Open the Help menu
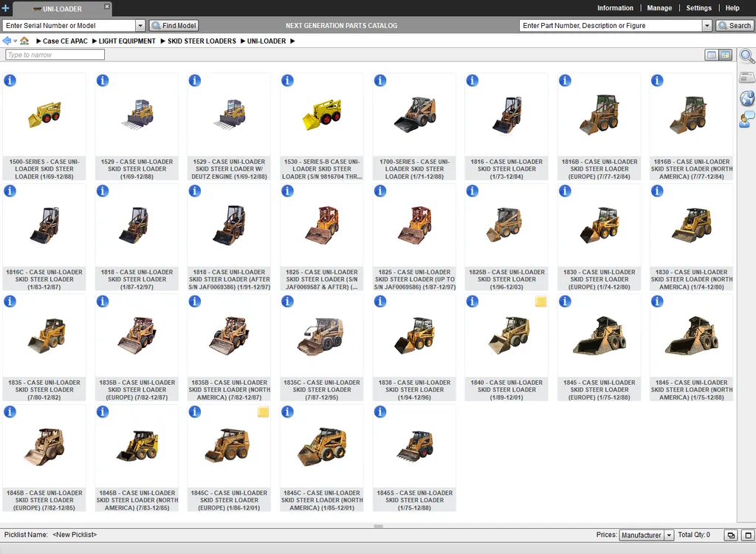 tap(732, 8)
